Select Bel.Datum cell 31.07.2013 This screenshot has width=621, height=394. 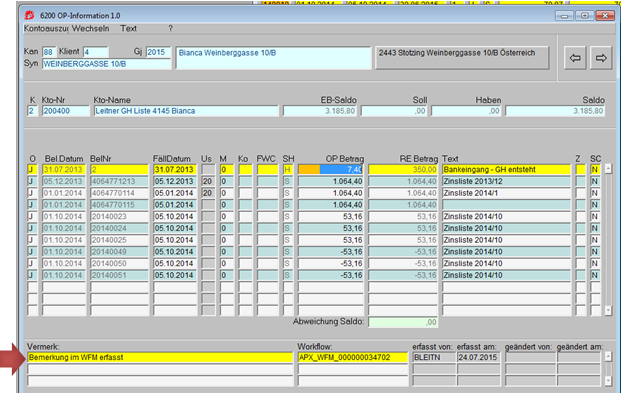64,169
